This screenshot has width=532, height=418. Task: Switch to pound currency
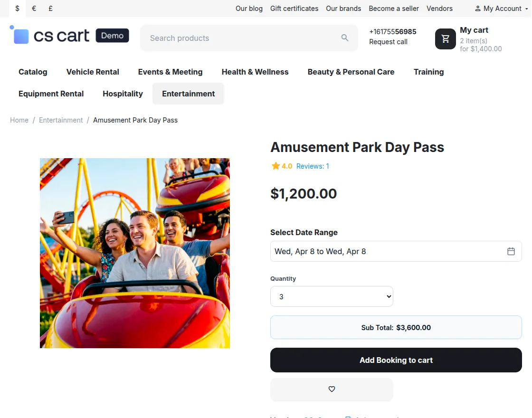pos(50,8)
